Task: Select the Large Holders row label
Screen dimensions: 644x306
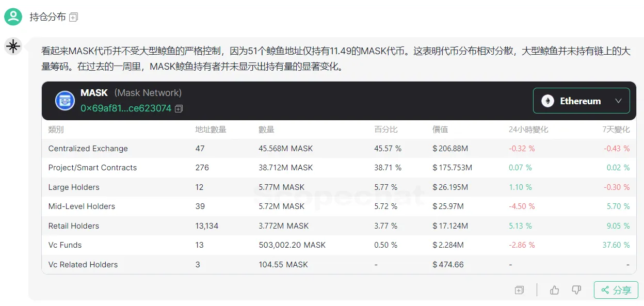Action: [x=74, y=187]
